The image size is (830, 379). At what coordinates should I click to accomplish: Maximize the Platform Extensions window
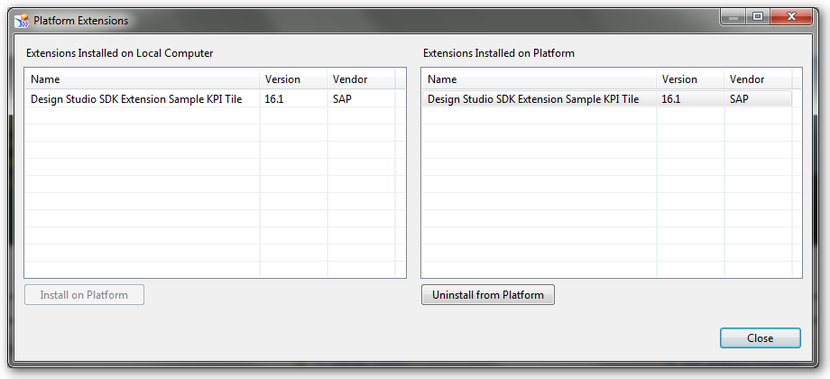coord(757,17)
